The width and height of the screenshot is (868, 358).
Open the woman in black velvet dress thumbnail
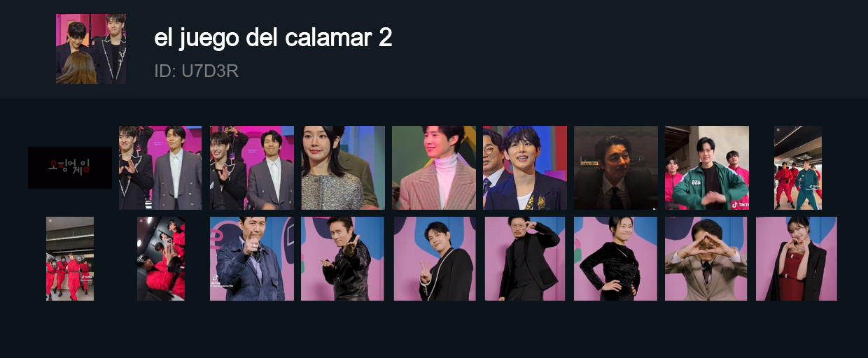point(615,259)
